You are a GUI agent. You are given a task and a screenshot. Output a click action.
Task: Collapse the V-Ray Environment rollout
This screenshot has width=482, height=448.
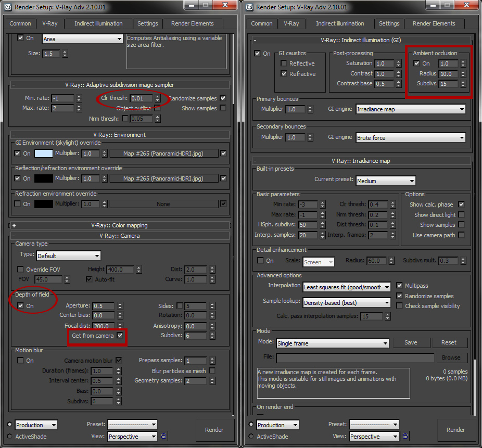pos(13,135)
